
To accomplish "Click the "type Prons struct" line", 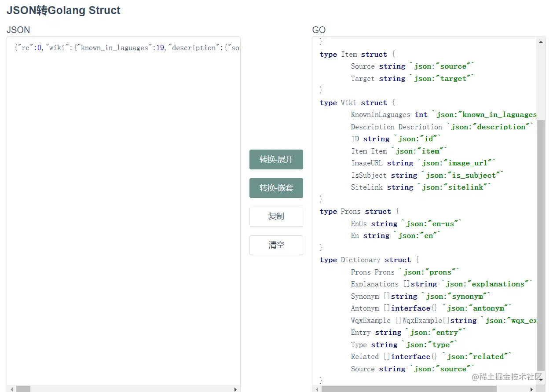I will click(x=359, y=212).
